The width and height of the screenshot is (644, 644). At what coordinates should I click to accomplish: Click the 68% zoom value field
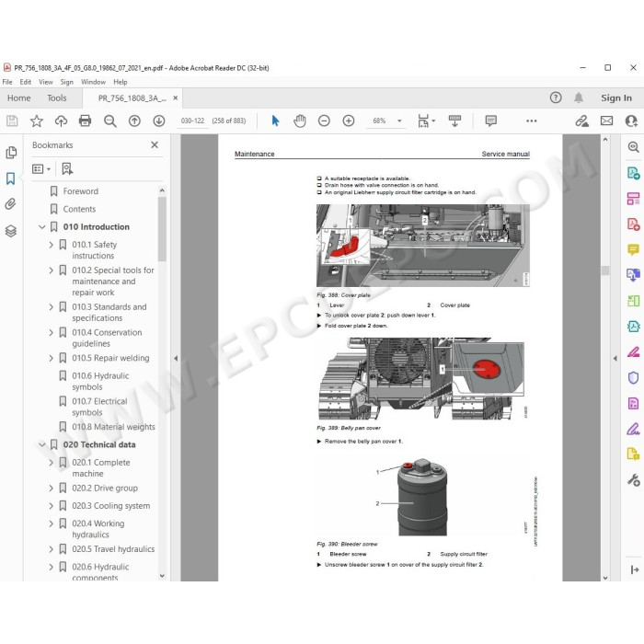(x=379, y=121)
